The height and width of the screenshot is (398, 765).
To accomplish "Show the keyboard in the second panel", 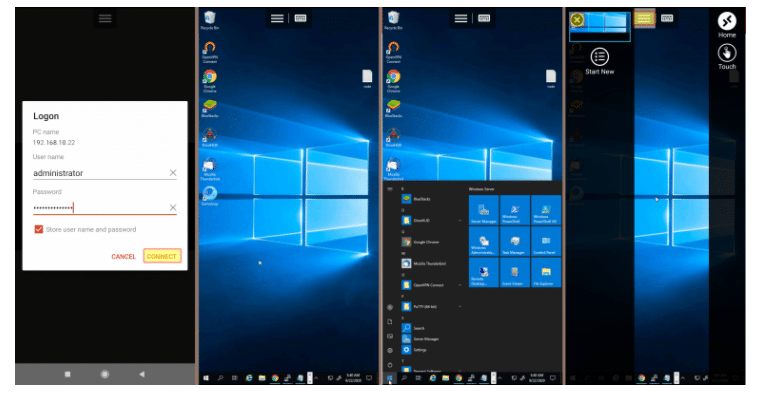I will 301,19.
